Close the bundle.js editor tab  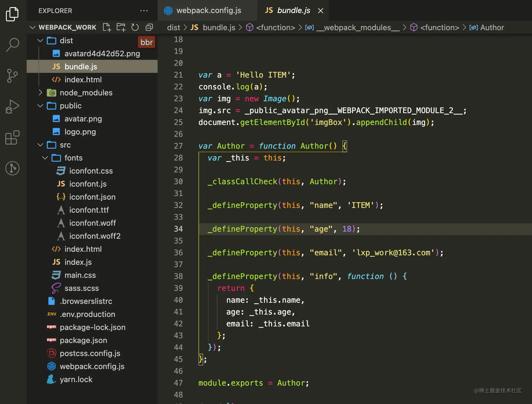click(321, 11)
